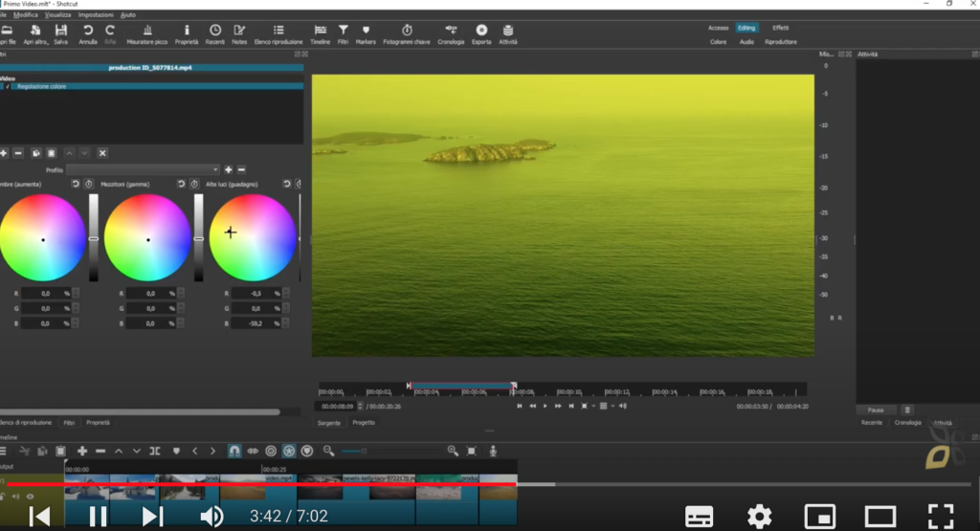This screenshot has height=531, width=980.
Task: Reset Mezzitoni (gamma) to default
Action: [181, 184]
